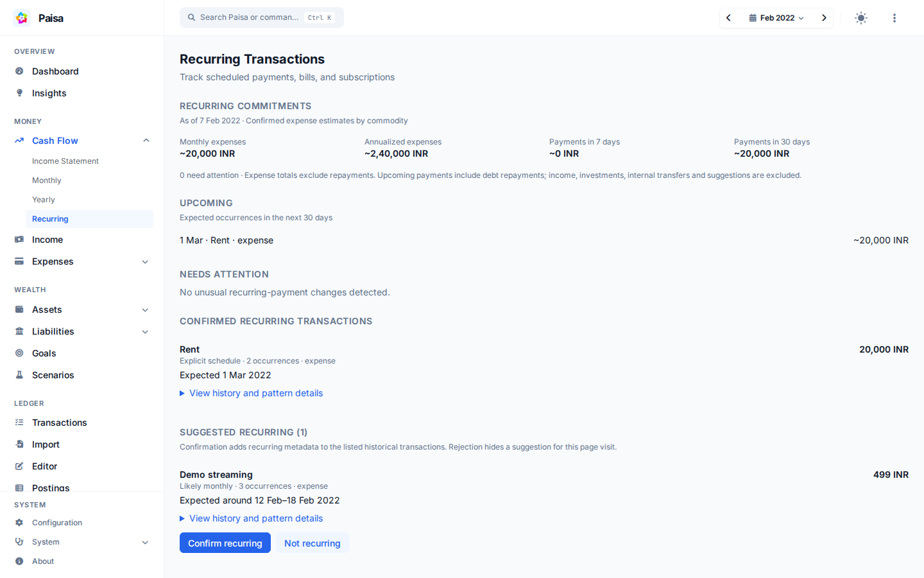Click the Goals target icon

tap(19, 353)
